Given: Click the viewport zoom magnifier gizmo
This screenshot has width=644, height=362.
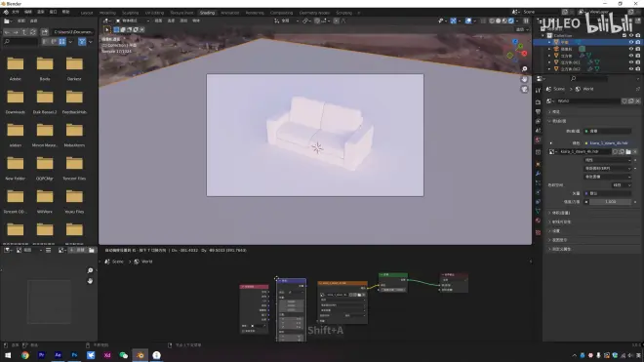Looking at the screenshot, I should [525, 69].
